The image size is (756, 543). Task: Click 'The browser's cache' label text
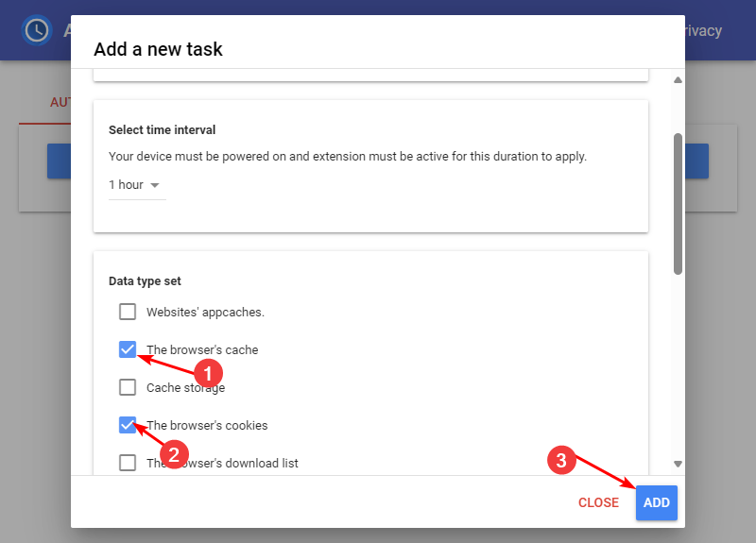202,349
